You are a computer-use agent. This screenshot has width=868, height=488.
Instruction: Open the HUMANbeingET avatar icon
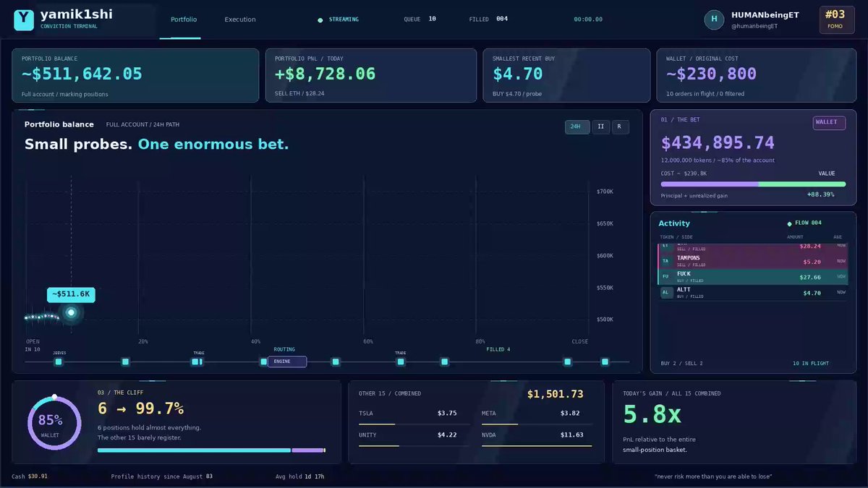[x=714, y=20]
